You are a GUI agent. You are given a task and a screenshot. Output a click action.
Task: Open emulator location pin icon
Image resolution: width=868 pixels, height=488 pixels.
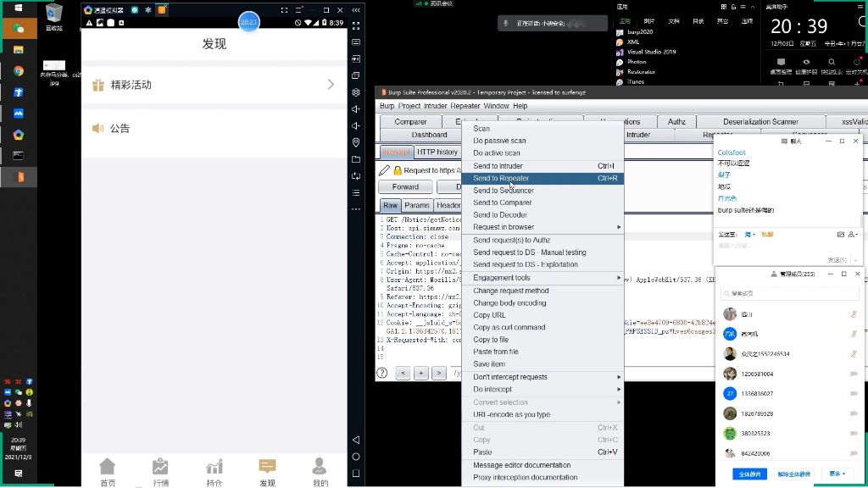356,142
